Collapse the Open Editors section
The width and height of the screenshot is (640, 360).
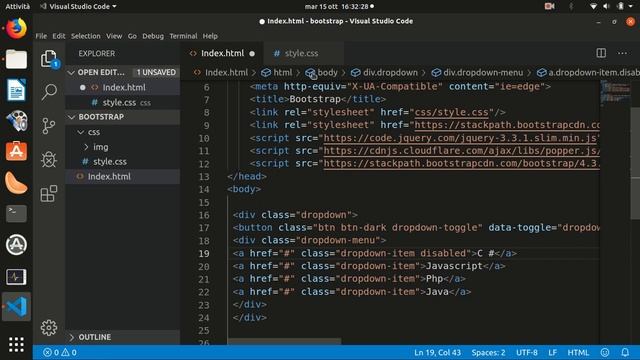pos(71,72)
